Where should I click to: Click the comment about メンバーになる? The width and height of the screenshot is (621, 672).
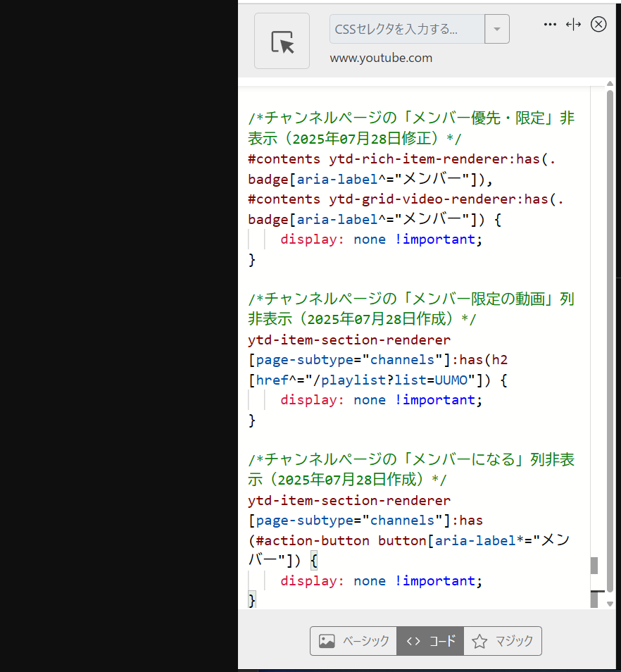[x=410, y=469]
